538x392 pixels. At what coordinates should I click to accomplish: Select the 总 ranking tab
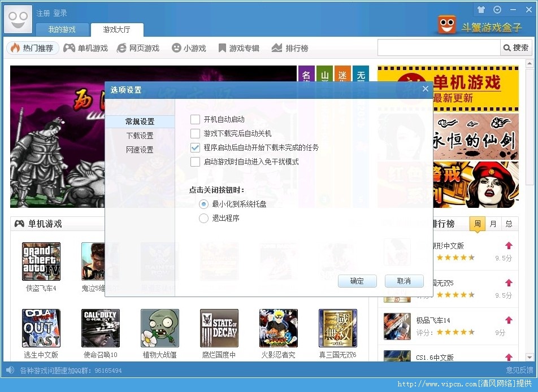[509, 224]
